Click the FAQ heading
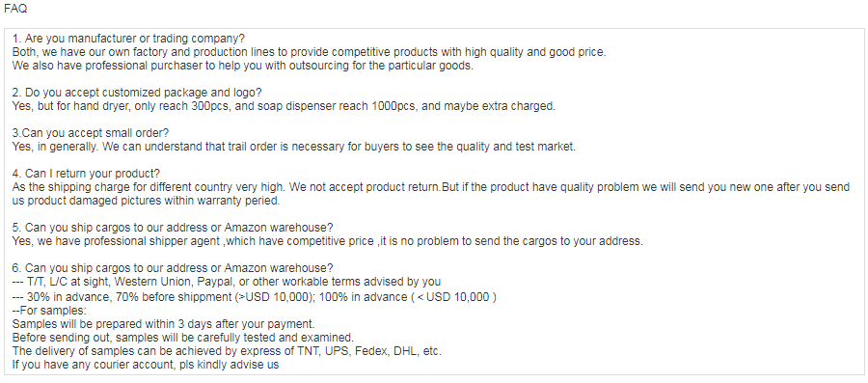This screenshot has height=383, width=868. [15, 9]
